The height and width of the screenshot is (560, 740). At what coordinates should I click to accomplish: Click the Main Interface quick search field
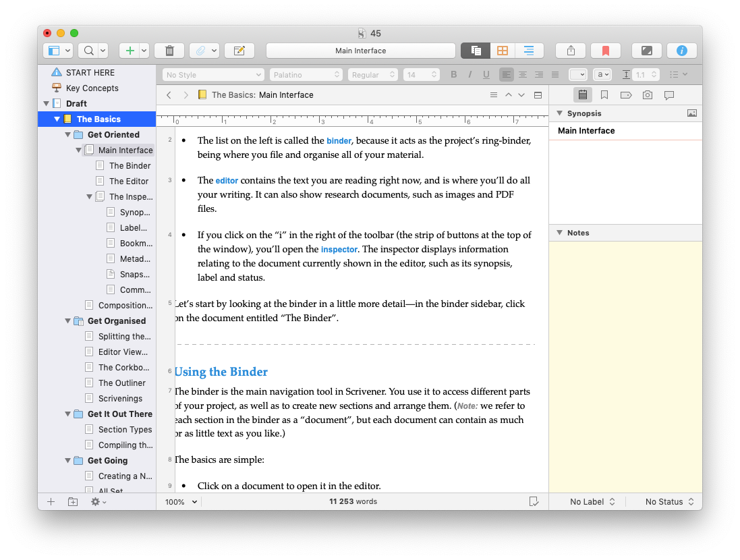361,51
